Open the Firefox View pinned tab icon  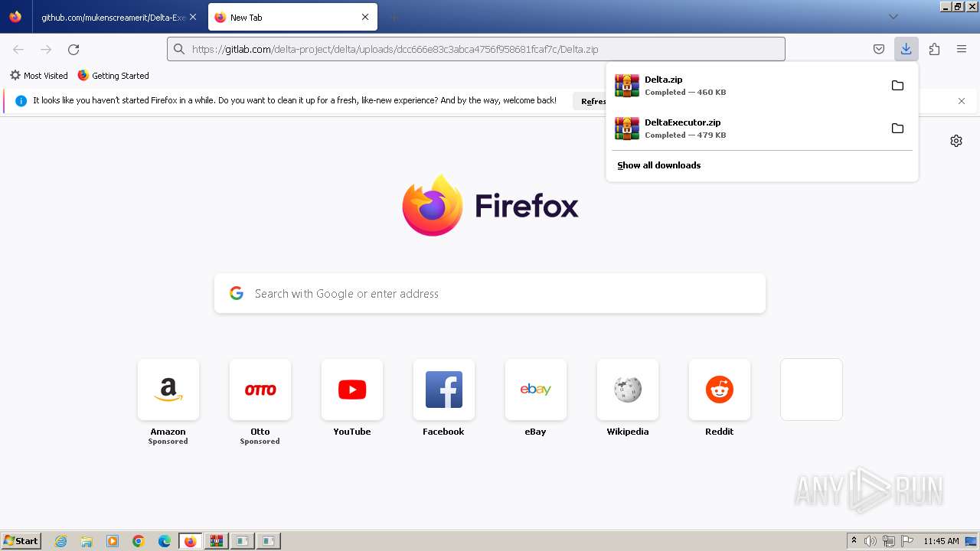tap(15, 17)
